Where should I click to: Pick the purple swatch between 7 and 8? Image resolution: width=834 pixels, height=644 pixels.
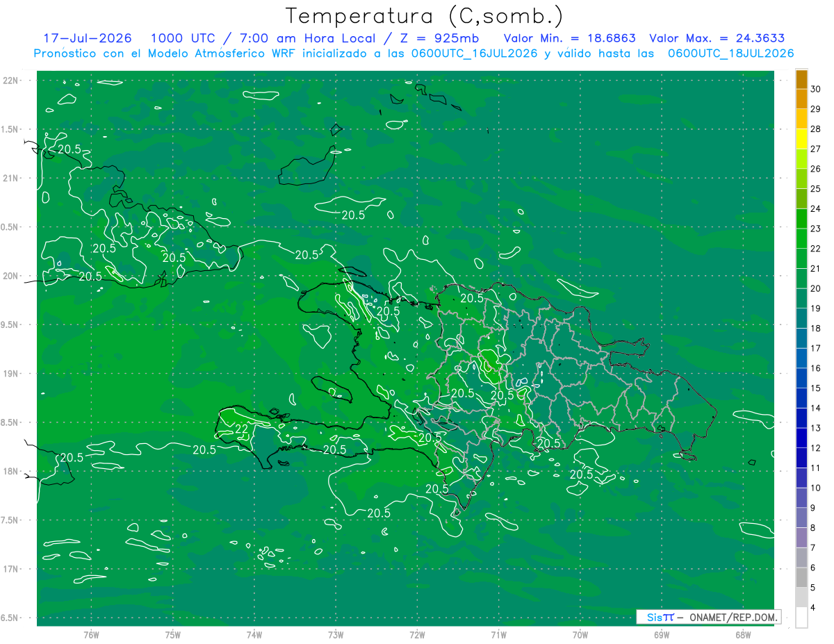pos(802,538)
